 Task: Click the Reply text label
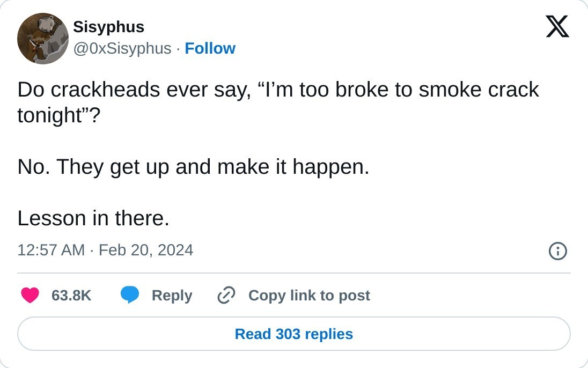tap(172, 295)
